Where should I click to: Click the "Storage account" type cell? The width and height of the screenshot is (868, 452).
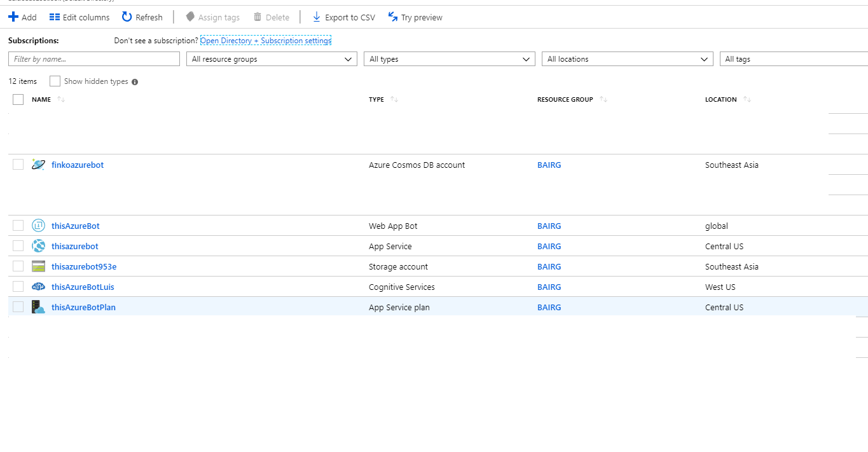point(399,266)
